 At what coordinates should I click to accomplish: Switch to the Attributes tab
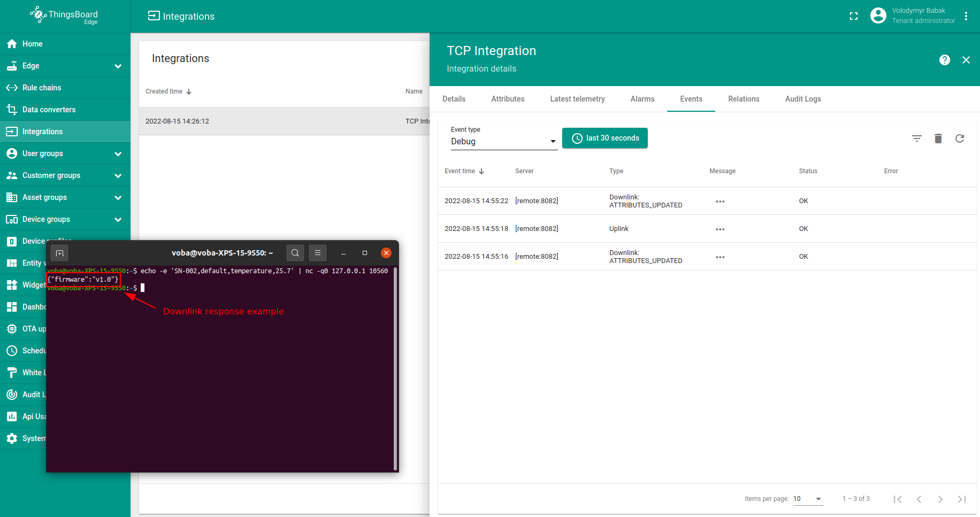508,99
